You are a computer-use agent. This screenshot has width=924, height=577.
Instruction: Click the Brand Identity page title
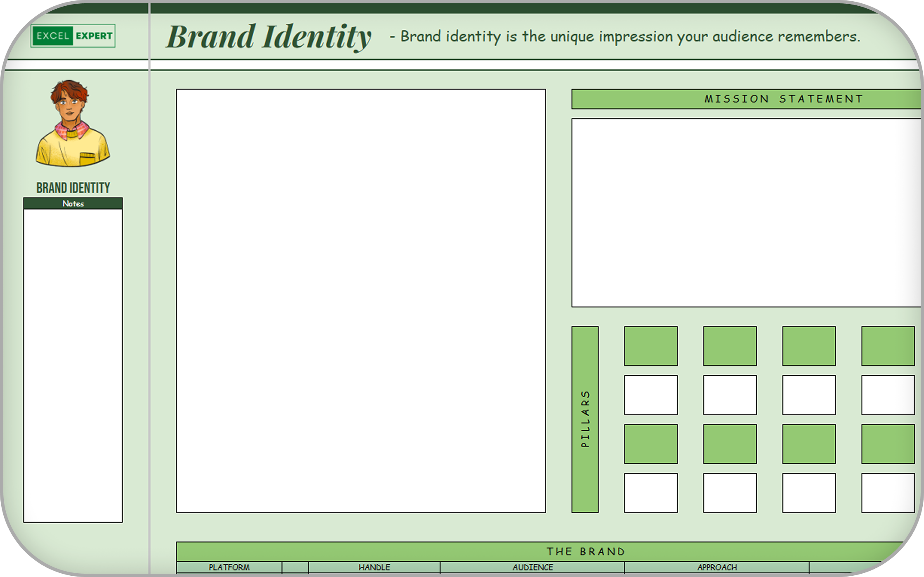point(269,36)
